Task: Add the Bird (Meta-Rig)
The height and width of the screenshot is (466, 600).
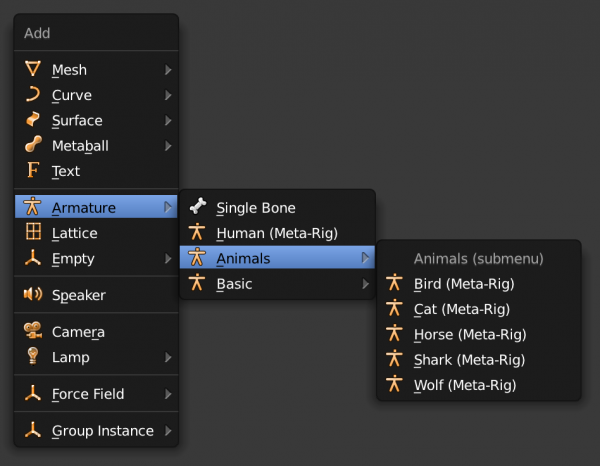Action: (x=479, y=284)
